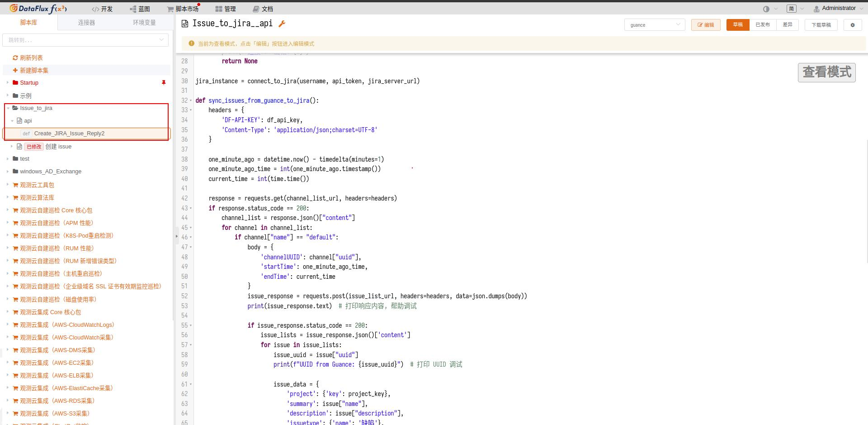Select 观测云集成（AWS-CloudWatchLogs）row
The image size is (868, 425).
87,325
